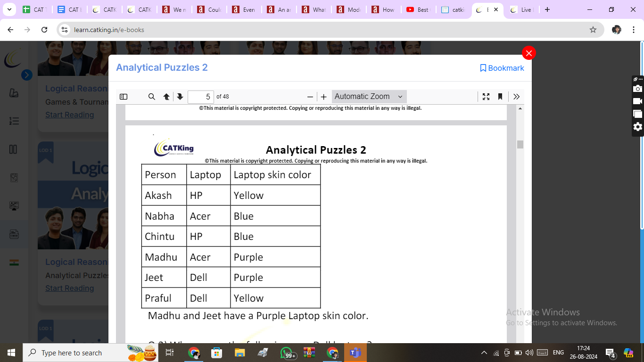Click the PDF viewer vertical scrollbar thumb
The width and height of the screenshot is (644, 362).
(520, 144)
